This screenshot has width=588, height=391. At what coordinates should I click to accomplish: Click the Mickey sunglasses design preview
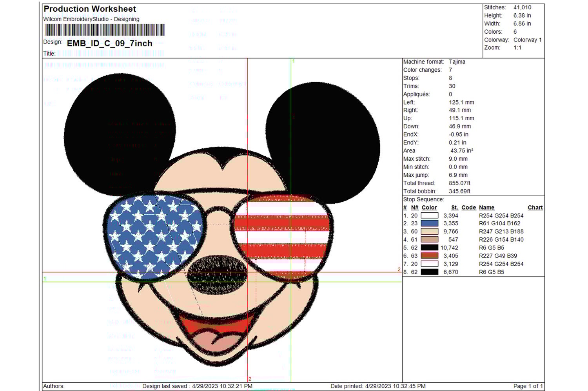point(222,219)
